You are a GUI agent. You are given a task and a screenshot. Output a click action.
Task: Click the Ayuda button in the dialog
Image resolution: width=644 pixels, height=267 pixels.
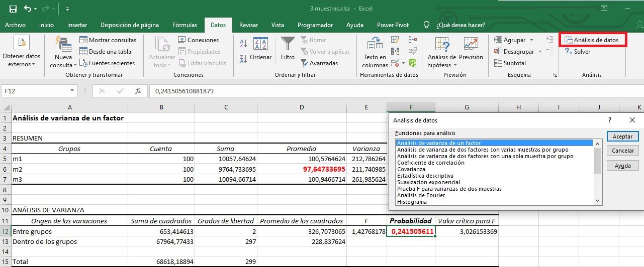coord(622,166)
